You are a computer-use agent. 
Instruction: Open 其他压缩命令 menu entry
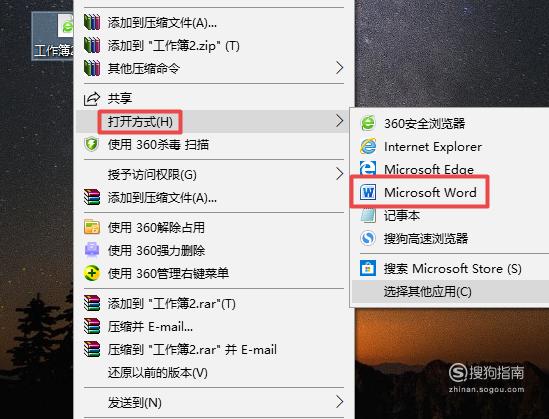click(214, 68)
